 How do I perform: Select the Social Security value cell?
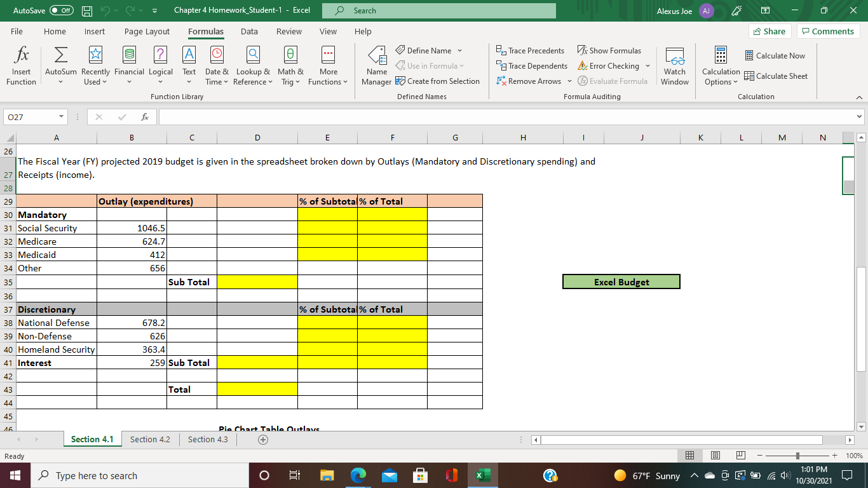pyautogui.click(x=132, y=227)
